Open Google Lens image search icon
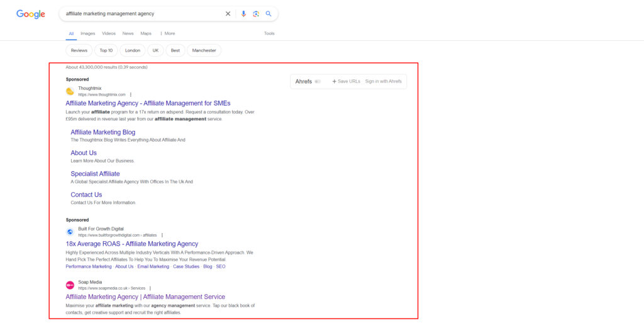The height and width of the screenshot is (323, 644). coord(256,14)
